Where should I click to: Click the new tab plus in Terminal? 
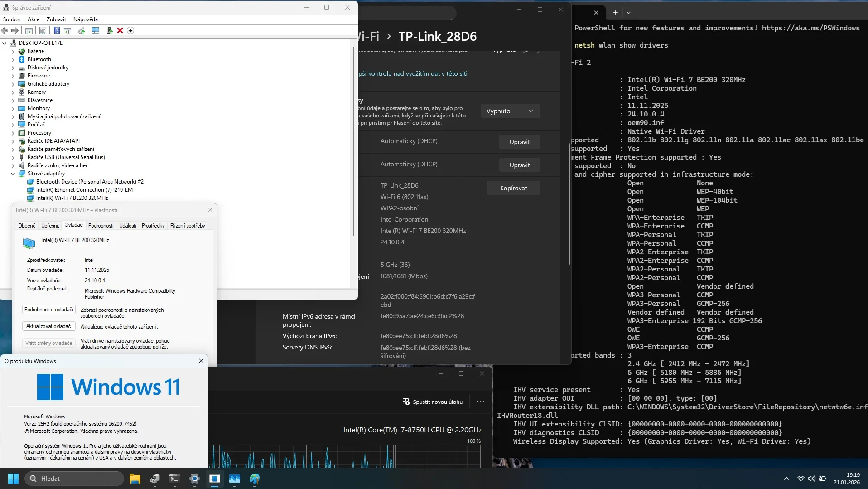pyautogui.click(x=615, y=12)
